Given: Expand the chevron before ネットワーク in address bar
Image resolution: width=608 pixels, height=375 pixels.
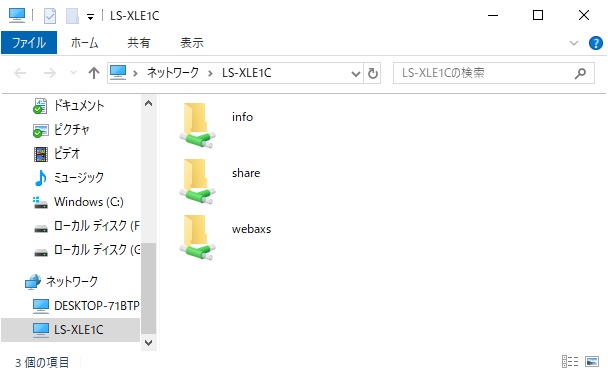Looking at the screenshot, I should point(135,73).
